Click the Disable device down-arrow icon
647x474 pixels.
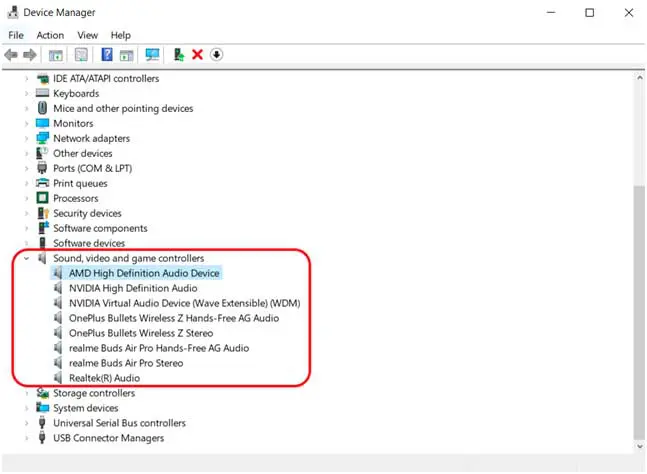(x=216, y=54)
